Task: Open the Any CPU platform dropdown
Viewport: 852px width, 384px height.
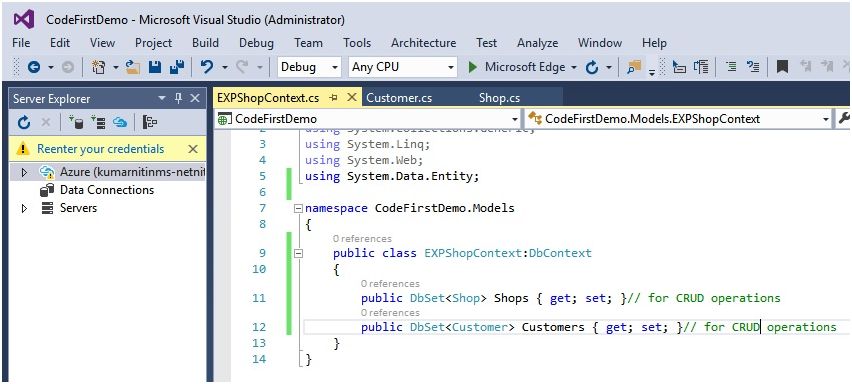Action: coord(450,67)
